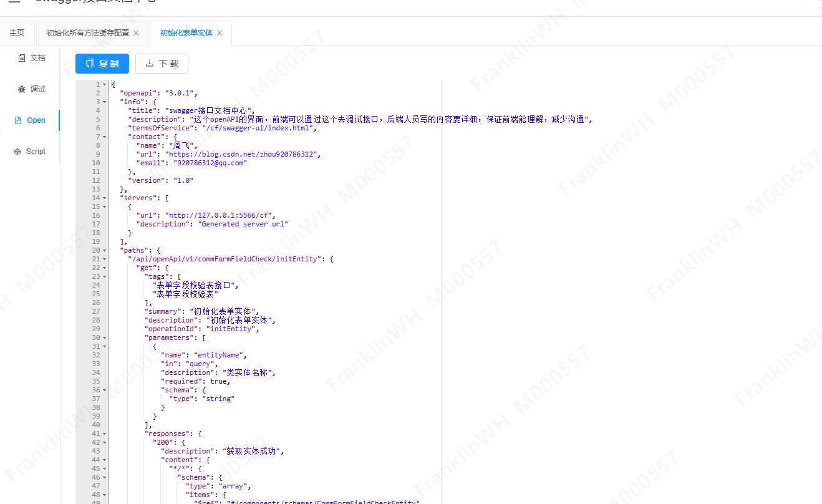The width and height of the screenshot is (822, 504).
Task: Collapse the server object at line 15
Action: point(105,206)
